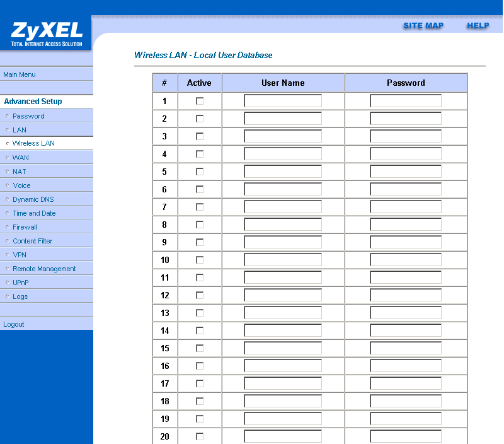This screenshot has height=444, width=504.
Task: Check the Active box for row 5
Action: point(200,172)
